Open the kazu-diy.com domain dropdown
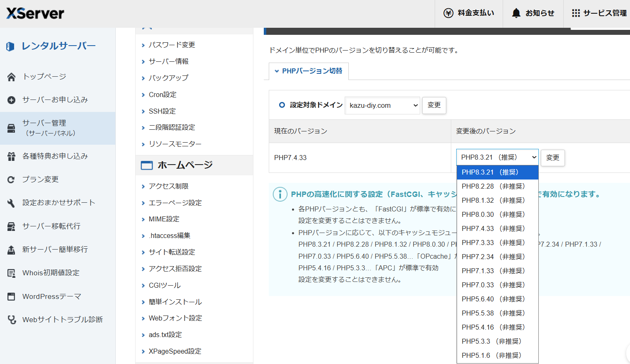The height and width of the screenshot is (364, 630). tap(382, 105)
